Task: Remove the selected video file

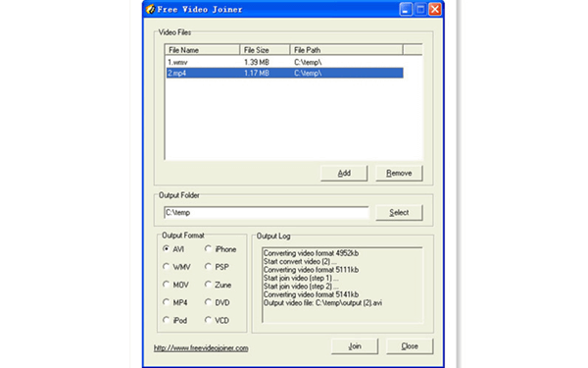Action: (x=399, y=173)
